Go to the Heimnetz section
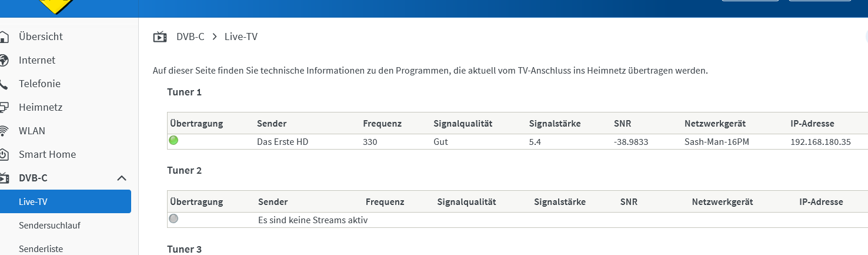 click(x=41, y=107)
